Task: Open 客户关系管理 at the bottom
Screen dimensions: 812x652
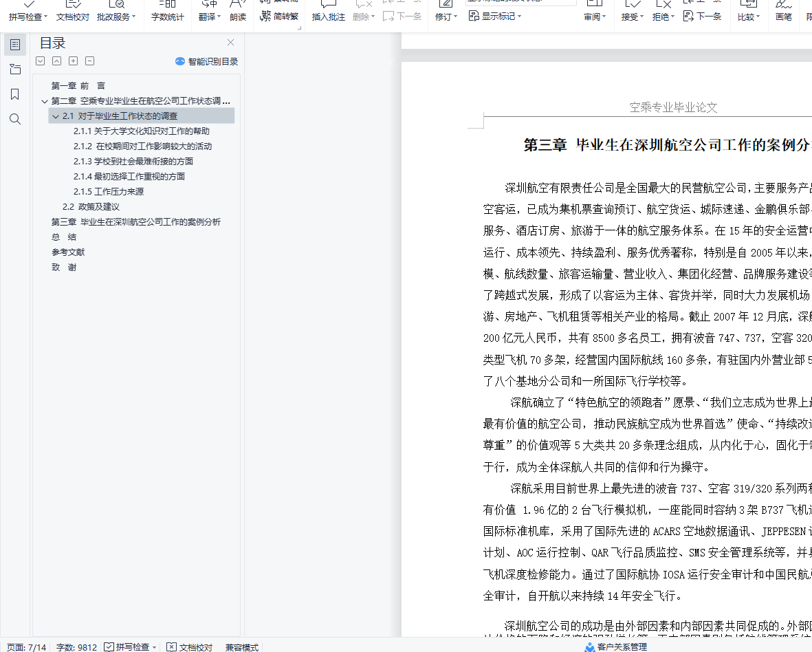Action: pos(616,646)
